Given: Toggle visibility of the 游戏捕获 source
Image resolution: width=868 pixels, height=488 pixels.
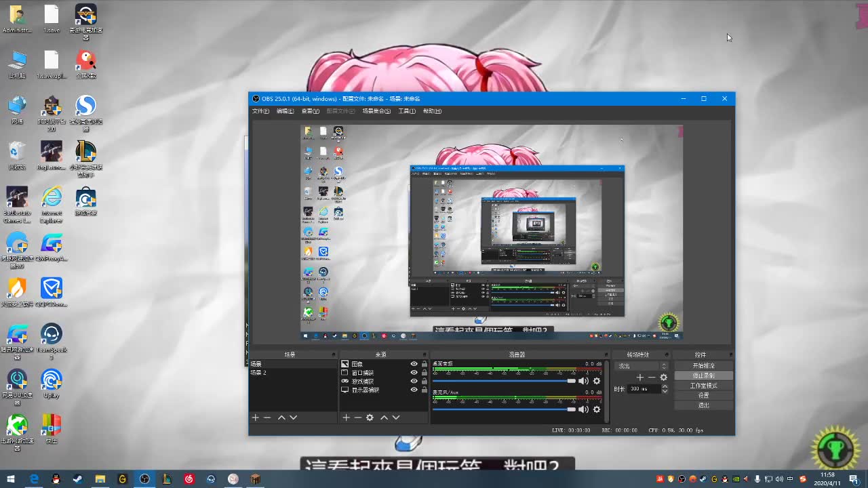Looking at the screenshot, I should pos(414,381).
